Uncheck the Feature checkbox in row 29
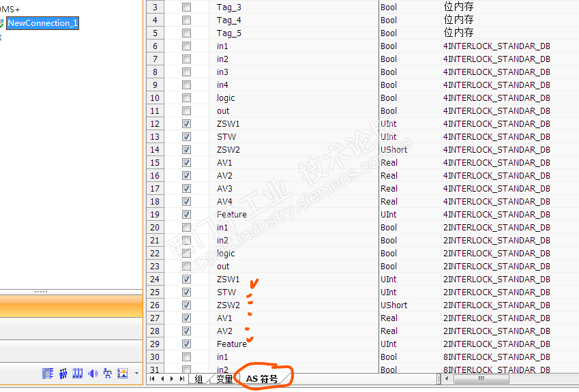This screenshot has height=392, width=579. [x=186, y=344]
